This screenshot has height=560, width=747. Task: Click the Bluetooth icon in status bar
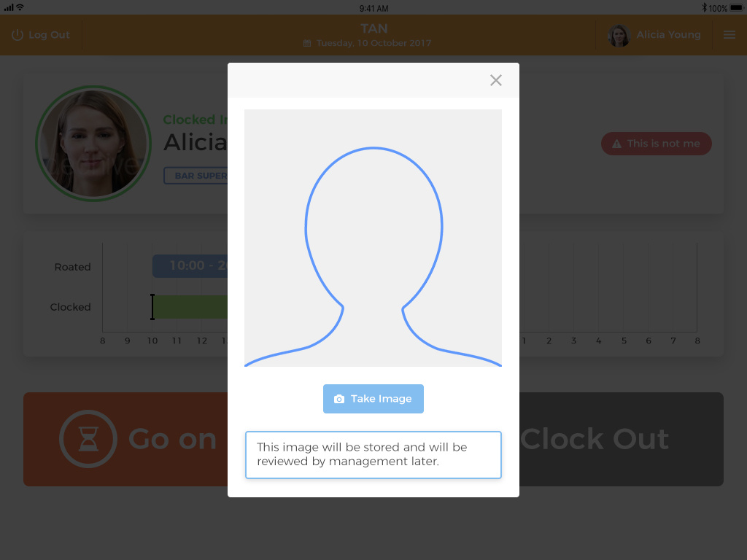[x=704, y=8]
